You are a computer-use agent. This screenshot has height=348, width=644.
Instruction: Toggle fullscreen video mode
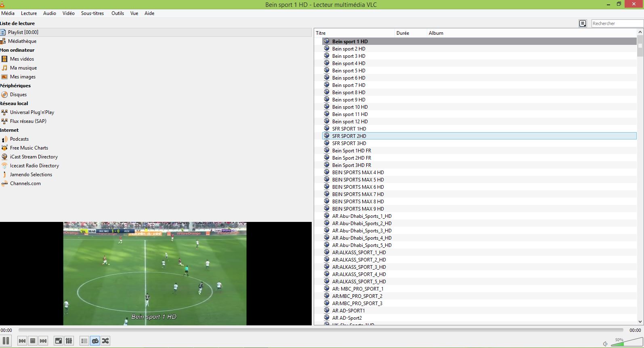(59, 341)
